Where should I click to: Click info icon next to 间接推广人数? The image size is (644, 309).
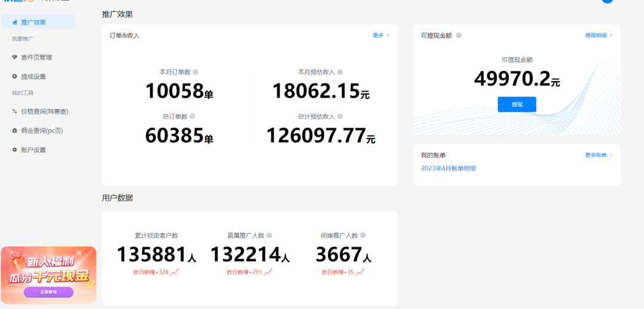pos(363,236)
